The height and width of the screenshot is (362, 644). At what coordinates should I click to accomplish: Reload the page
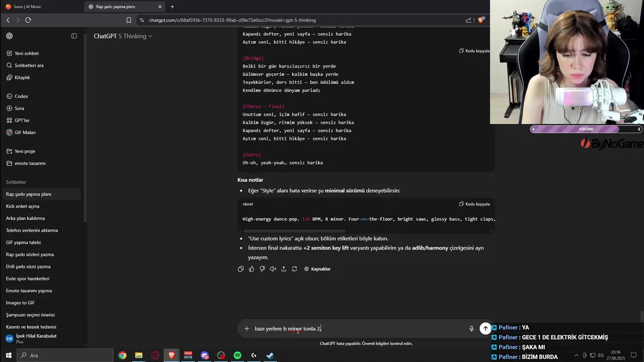pyautogui.click(x=28, y=20)
